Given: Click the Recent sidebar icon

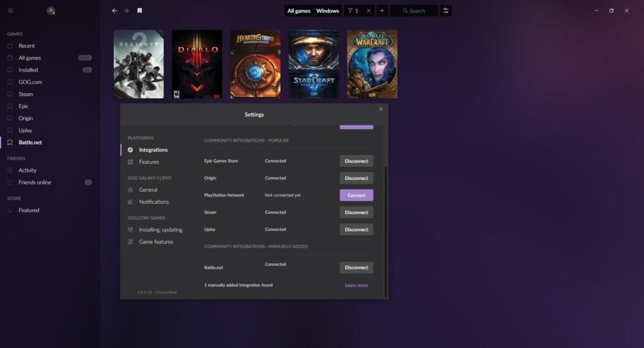Looking at the screenshot, I should click(x=10, y=46).
